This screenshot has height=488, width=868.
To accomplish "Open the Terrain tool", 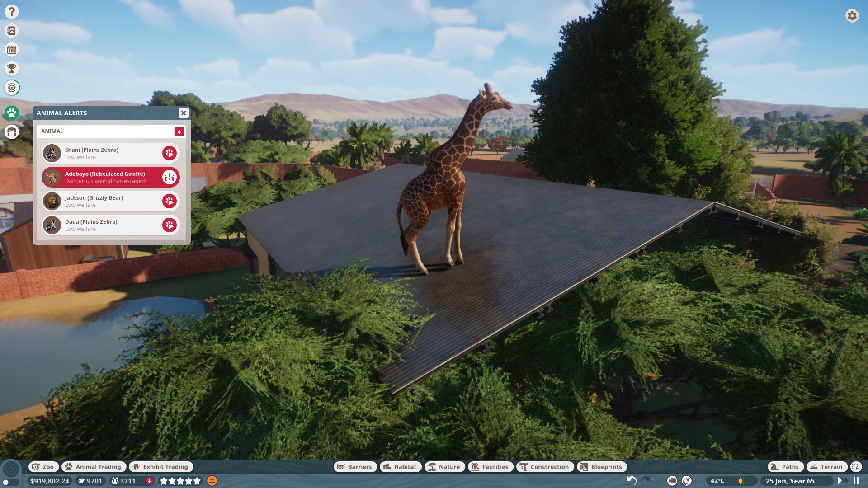I will [827, 467].
